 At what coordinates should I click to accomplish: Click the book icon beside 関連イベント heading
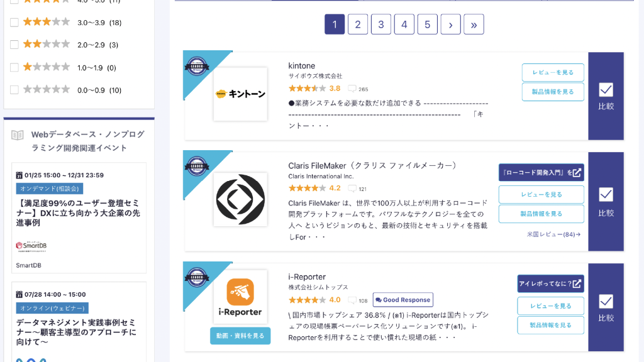[x=17, y=135]
